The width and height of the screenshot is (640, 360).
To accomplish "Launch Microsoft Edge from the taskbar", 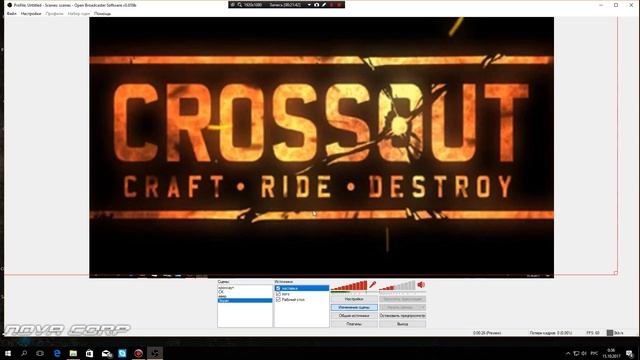I will 57,353.
